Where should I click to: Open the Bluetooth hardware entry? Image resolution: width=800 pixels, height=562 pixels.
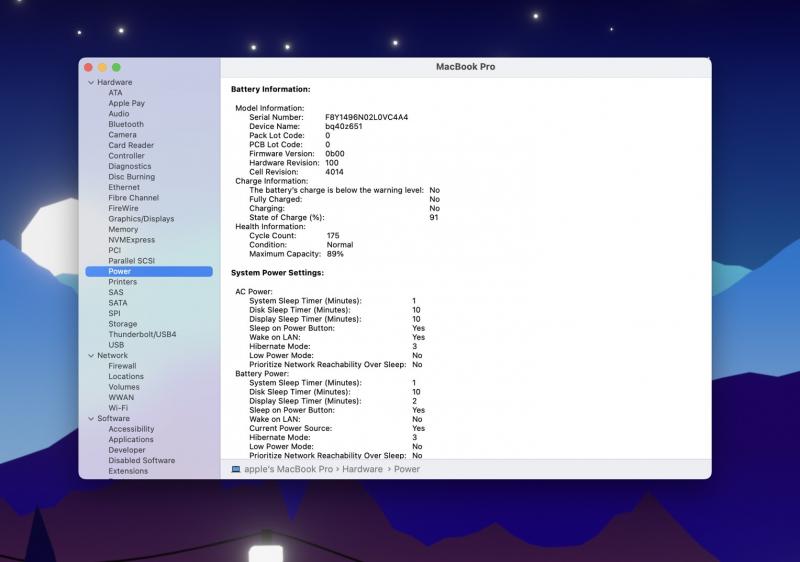click(x=126, y=124)
